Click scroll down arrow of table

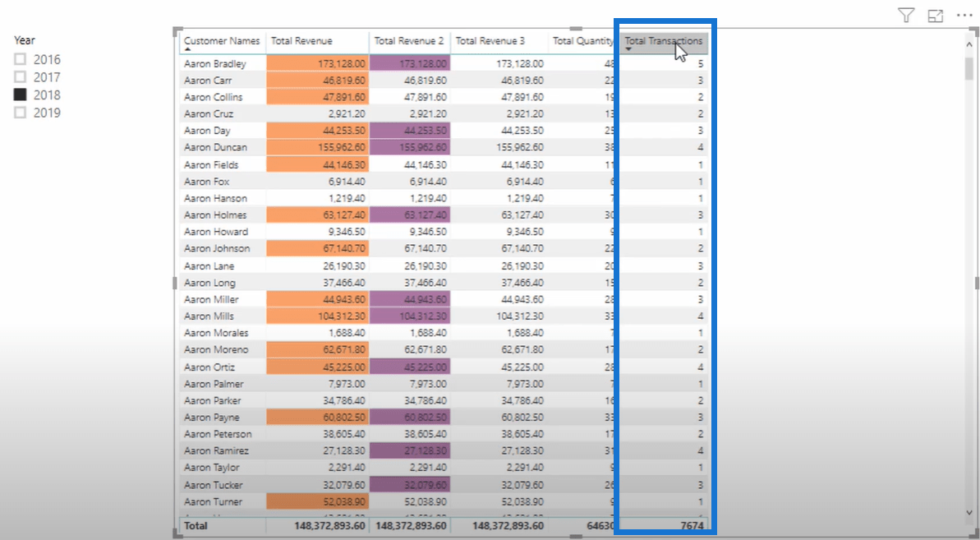(x=969, y=513)
